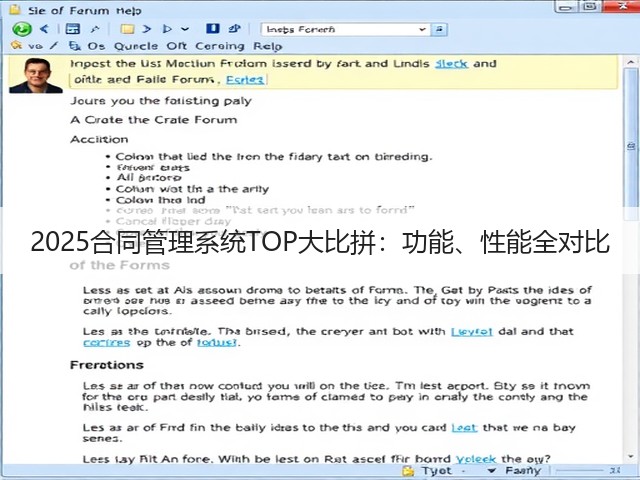Click the yellow folder icon in toolbar
This screenshot has height=480, width=640.
(x=127, y=29)
